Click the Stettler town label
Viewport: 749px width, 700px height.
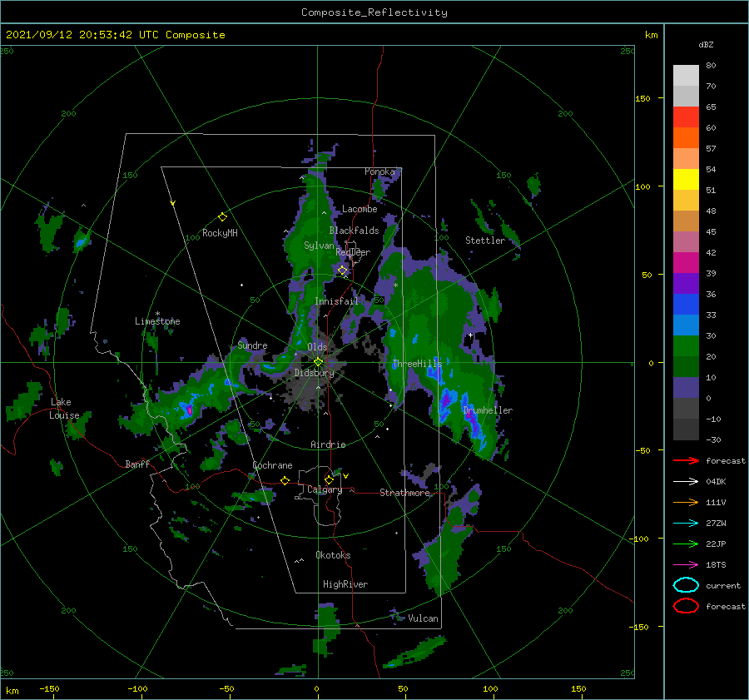pos(485,241)
